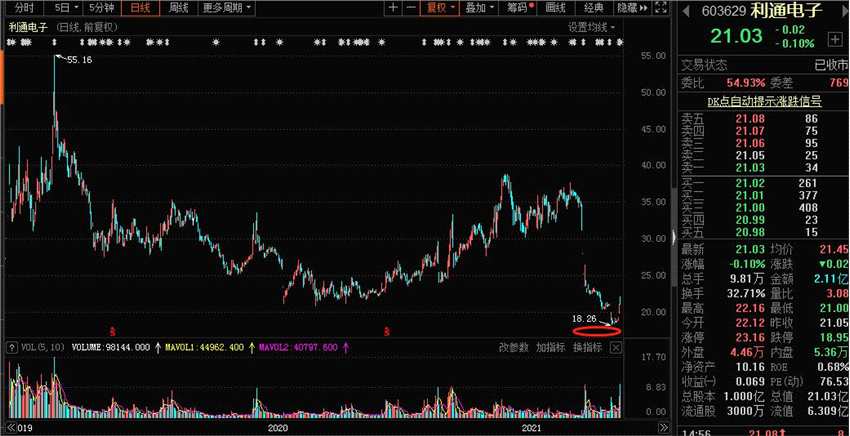Toggle the 筹码 chip distribution view
This screenshot has height=436, width=850.
point(519,8)
